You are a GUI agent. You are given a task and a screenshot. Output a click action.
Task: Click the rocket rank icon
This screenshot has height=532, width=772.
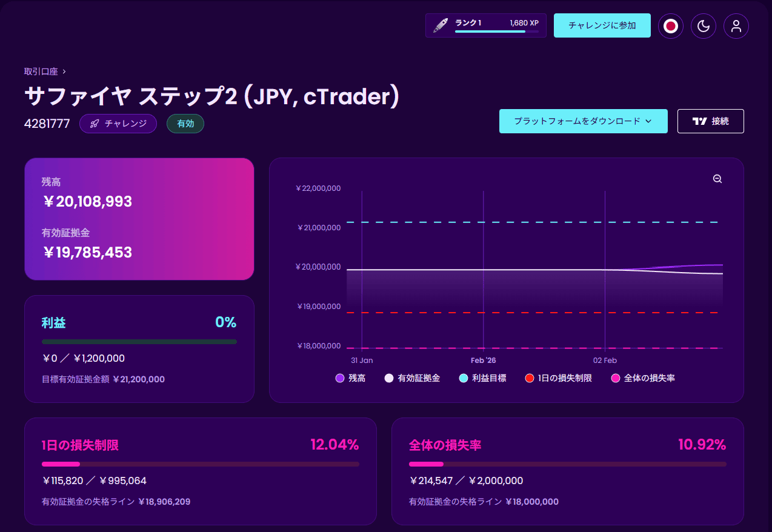pos(441,25)
